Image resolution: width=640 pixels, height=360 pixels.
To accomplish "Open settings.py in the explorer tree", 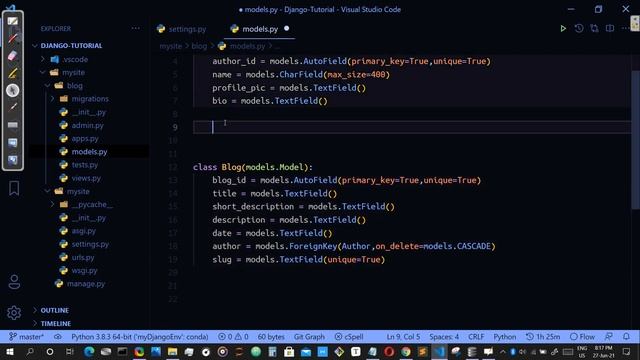I will point(90,244).
